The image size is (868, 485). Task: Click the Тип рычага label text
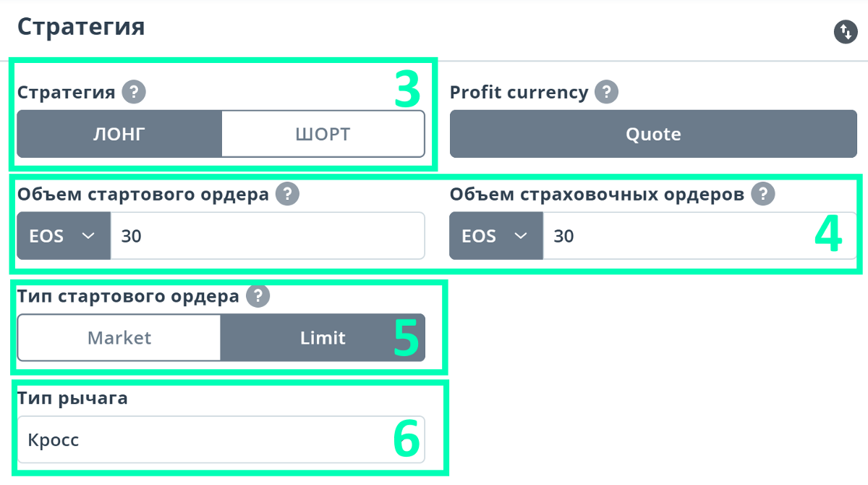(x=72, y=398)
